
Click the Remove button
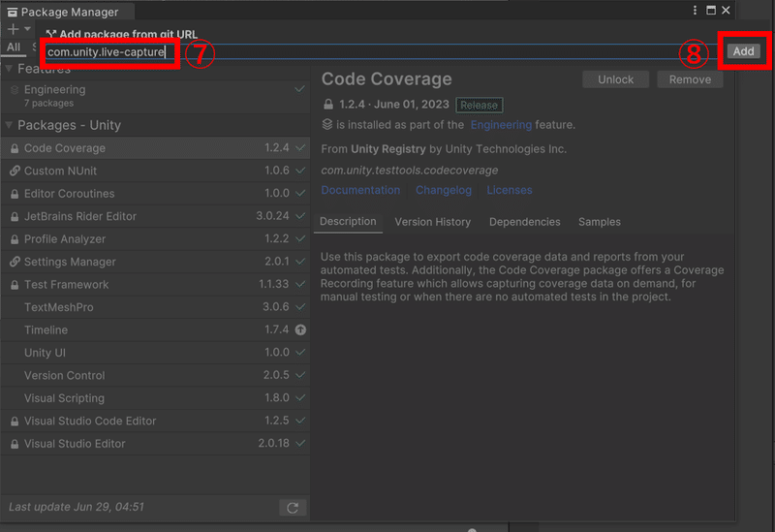pyautogui.click(x=690, y=79)
